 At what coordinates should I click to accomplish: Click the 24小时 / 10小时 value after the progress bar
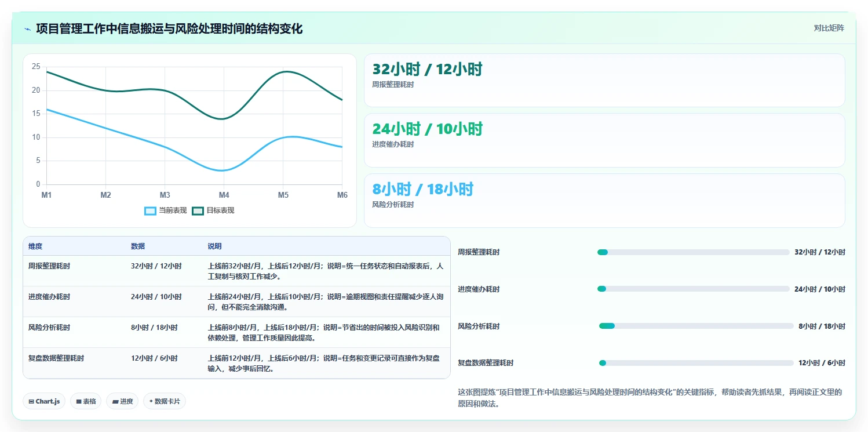click(x=820, y=289)
